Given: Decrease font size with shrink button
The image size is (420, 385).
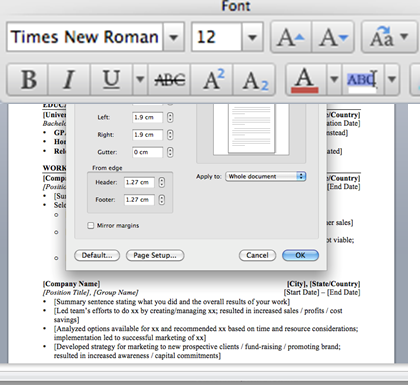Looking at the screenshot, I should coord(333,37).
